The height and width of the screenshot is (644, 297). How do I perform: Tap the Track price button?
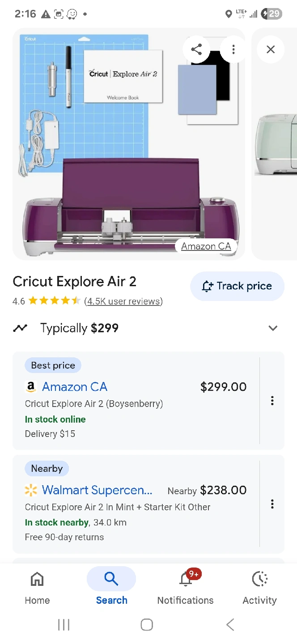click(x=238, y=286)
